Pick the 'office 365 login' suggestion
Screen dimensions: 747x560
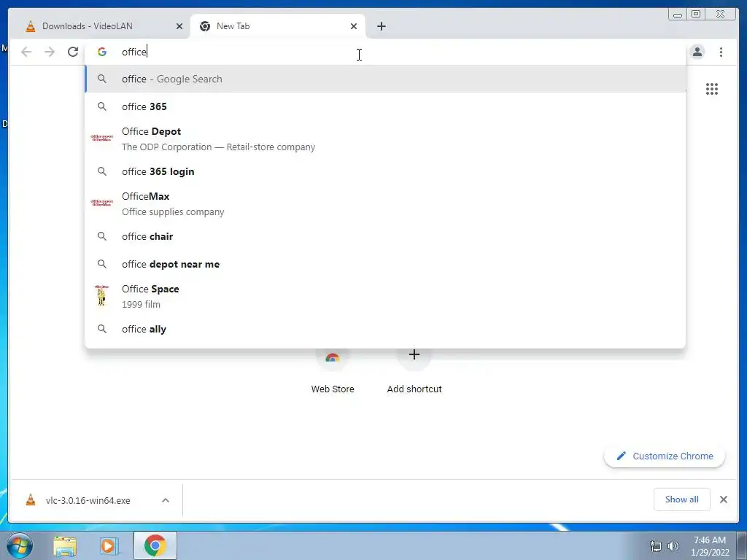(385, 171)
